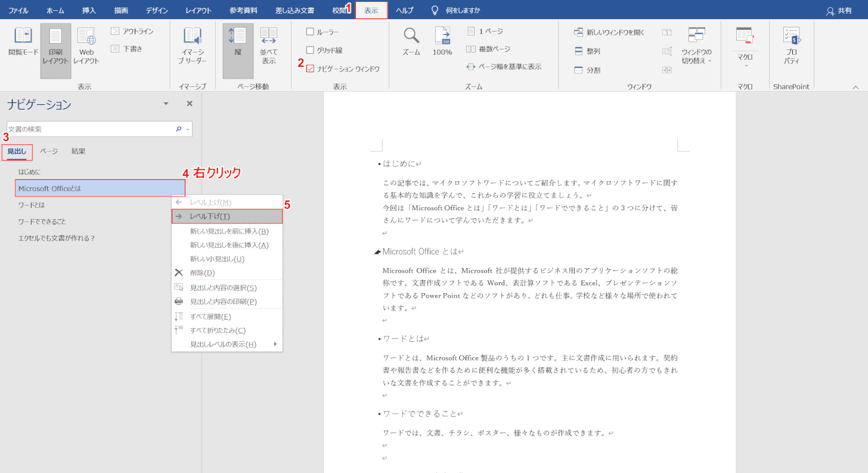
Task: Click the search magnifier in navigation box
Action: [178, 129]
